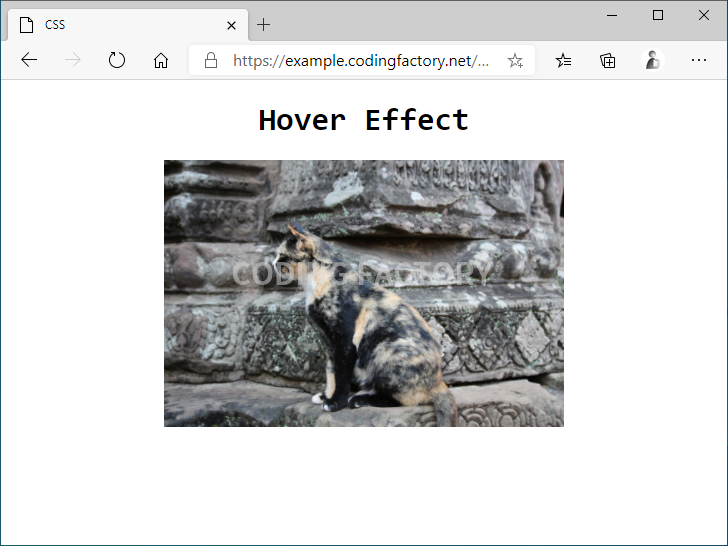Click the page icon in CSS tab

pyautogui.click(x=26, y=25)
